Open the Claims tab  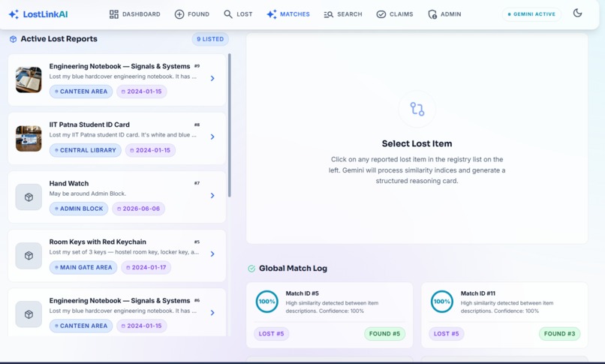click(x=395, y=14)
